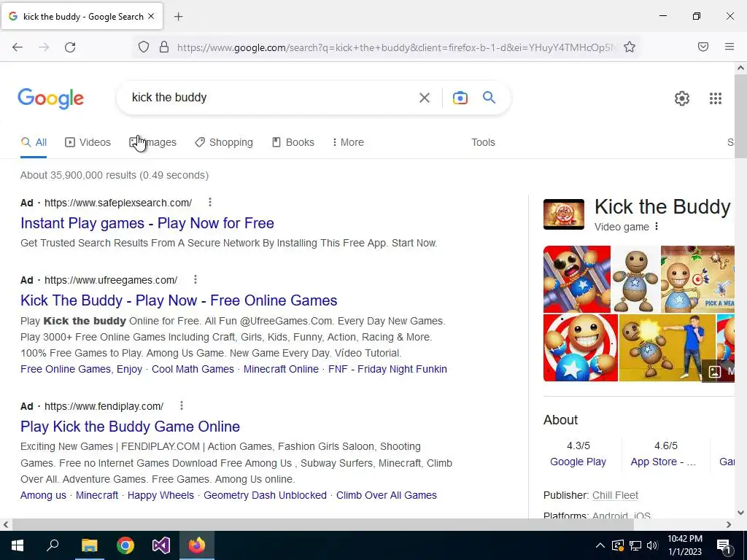View the red-background Buddy panel image
The height and width of the screenshot is (560, 747).
click(577, 279)
